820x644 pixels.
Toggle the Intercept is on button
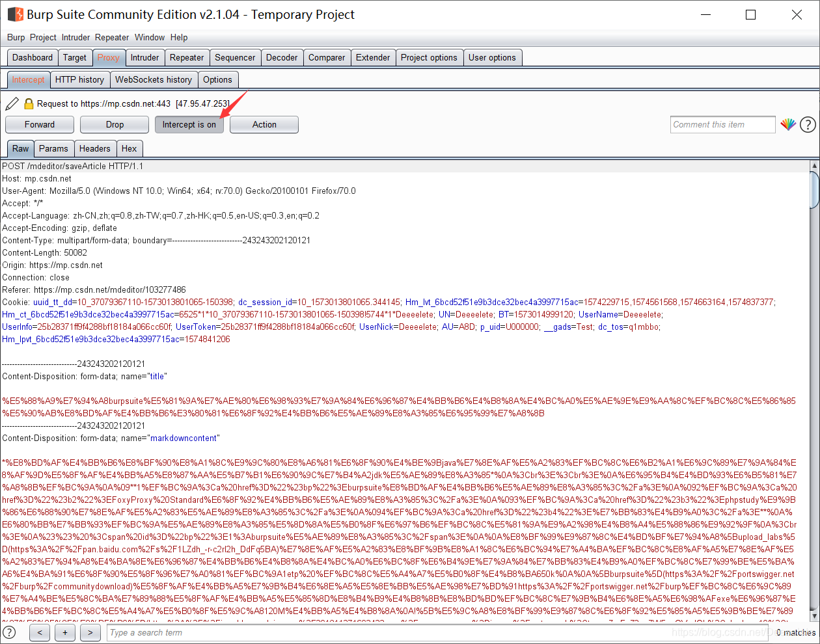tap(189, 124)
